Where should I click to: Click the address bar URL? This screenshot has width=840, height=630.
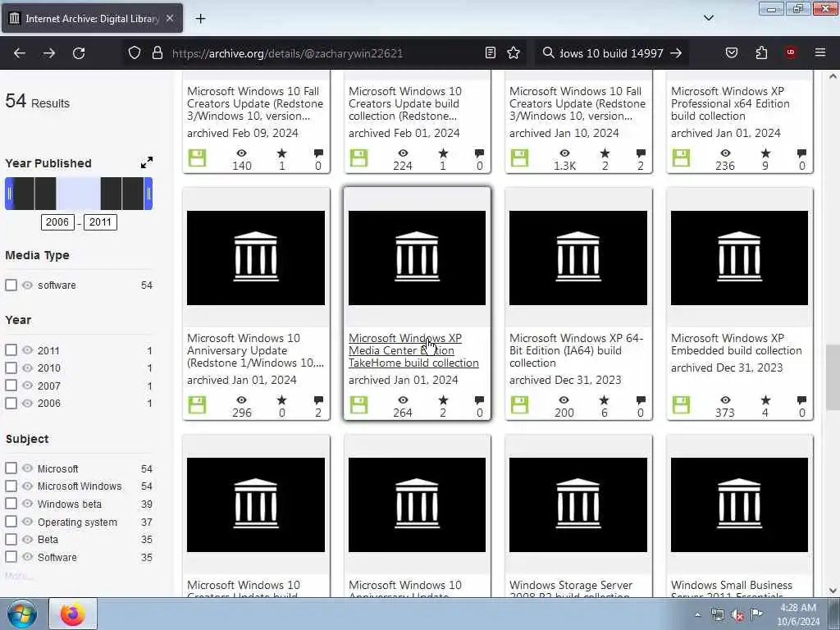(287, 53)
